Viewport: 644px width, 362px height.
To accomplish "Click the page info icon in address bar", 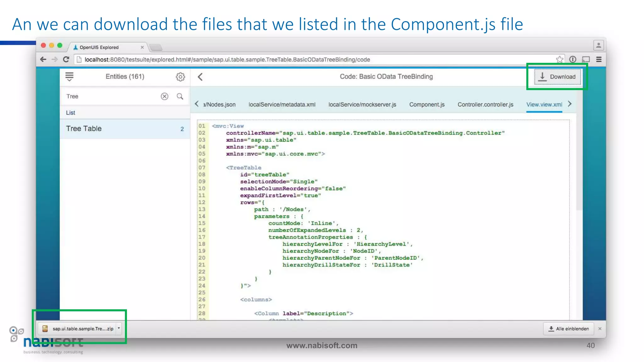I will tap(79, 59).
